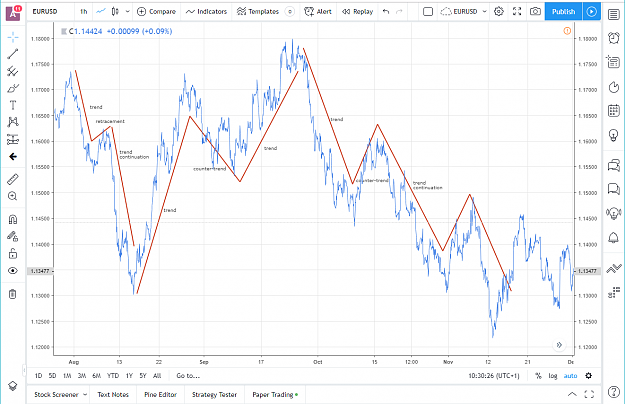
Task: Expand the chart style dropdown arrow
Action: point(128,12)
